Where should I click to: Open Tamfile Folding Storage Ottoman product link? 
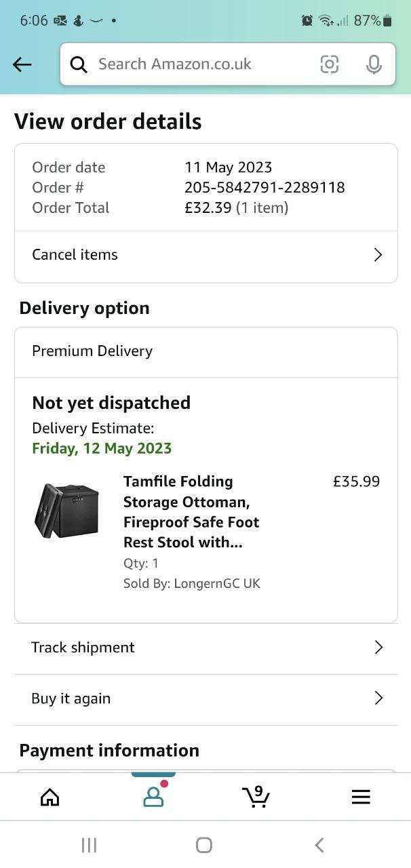point(191,512)
